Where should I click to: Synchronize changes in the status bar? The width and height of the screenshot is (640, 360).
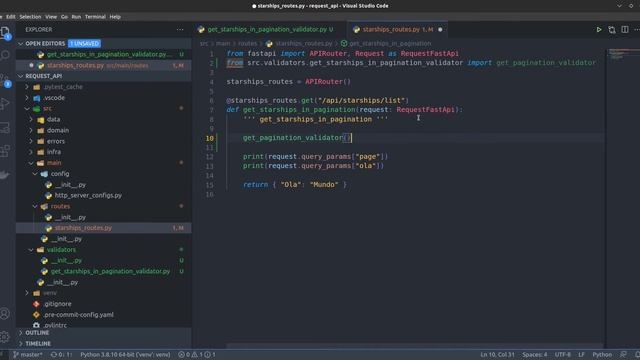(61, 354)
